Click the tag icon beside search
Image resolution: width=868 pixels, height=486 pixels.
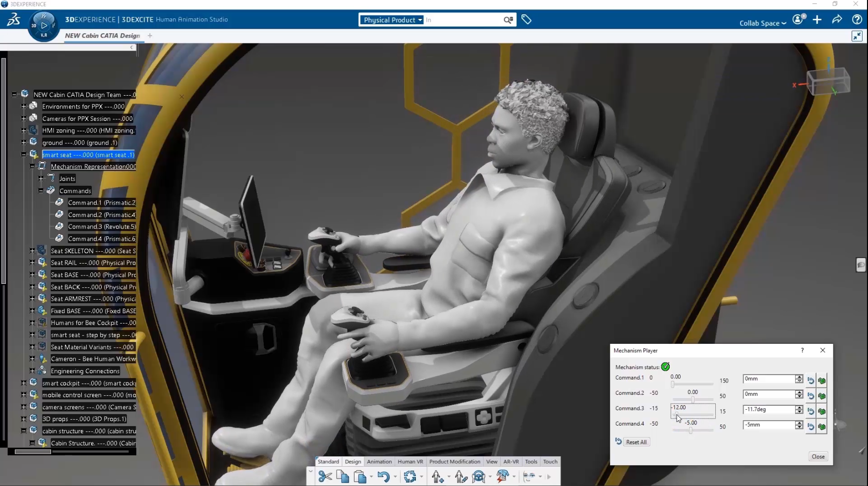[x=526, y=20]
